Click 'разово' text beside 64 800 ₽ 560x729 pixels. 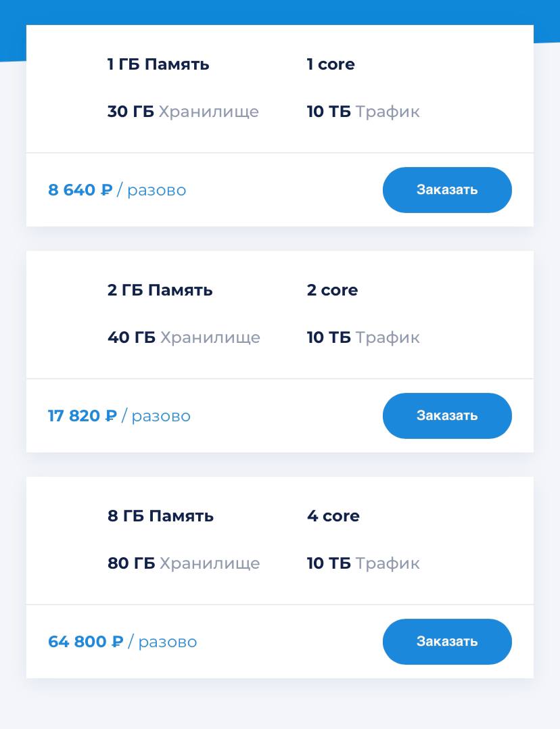pos(168,642)
